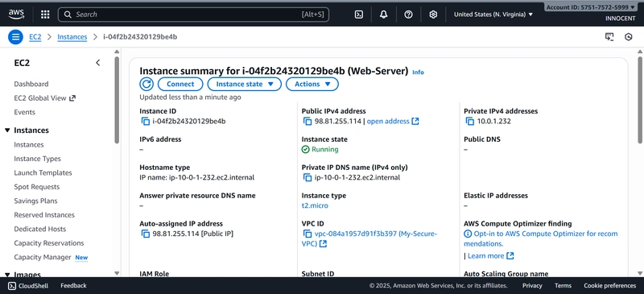This screenshot has width=644, height=294.
Task: Open the settings gear icon
Action: pos(433,14)
